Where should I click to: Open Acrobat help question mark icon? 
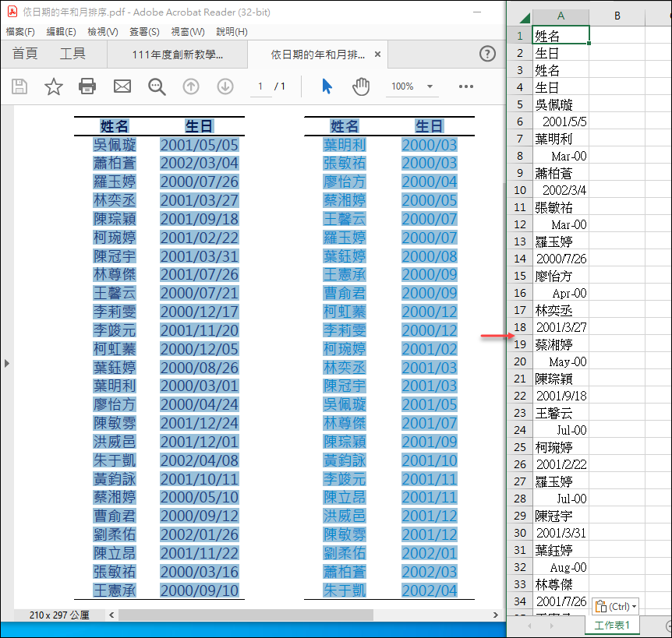click(x=487, y=54)
